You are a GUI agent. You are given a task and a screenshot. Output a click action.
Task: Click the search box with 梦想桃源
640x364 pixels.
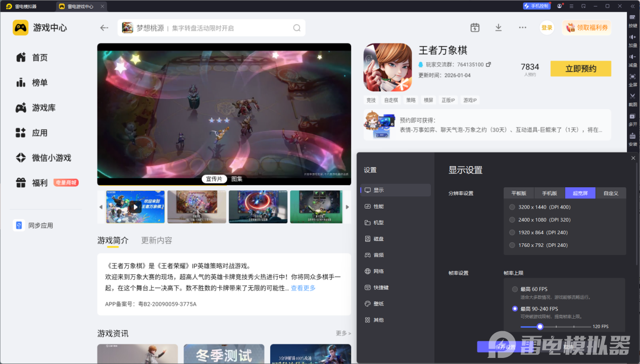pos(212,28)
